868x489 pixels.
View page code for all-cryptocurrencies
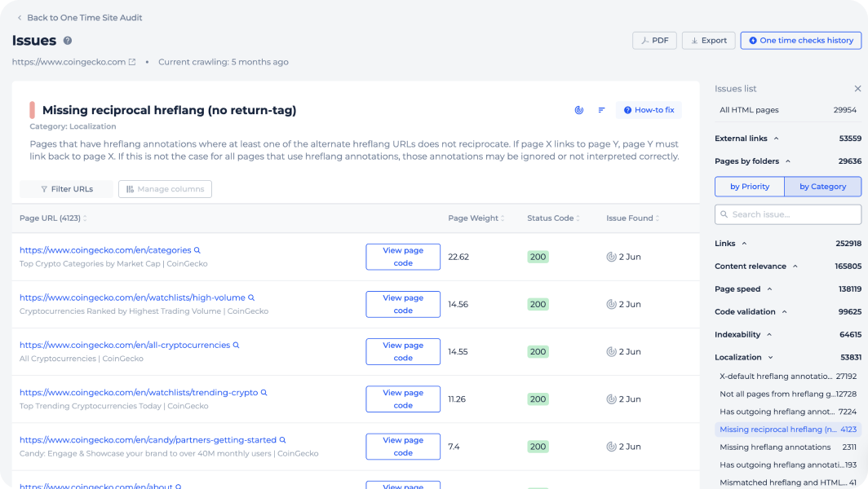pos(403,352)
